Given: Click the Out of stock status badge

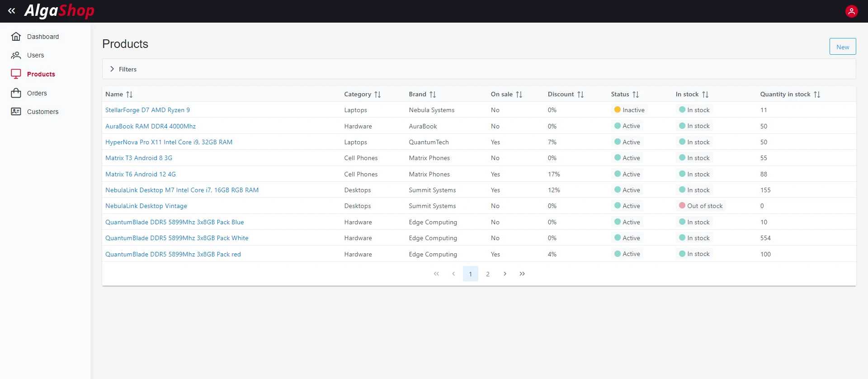Looking at the screenshot, I should click(x=701, y=206).
